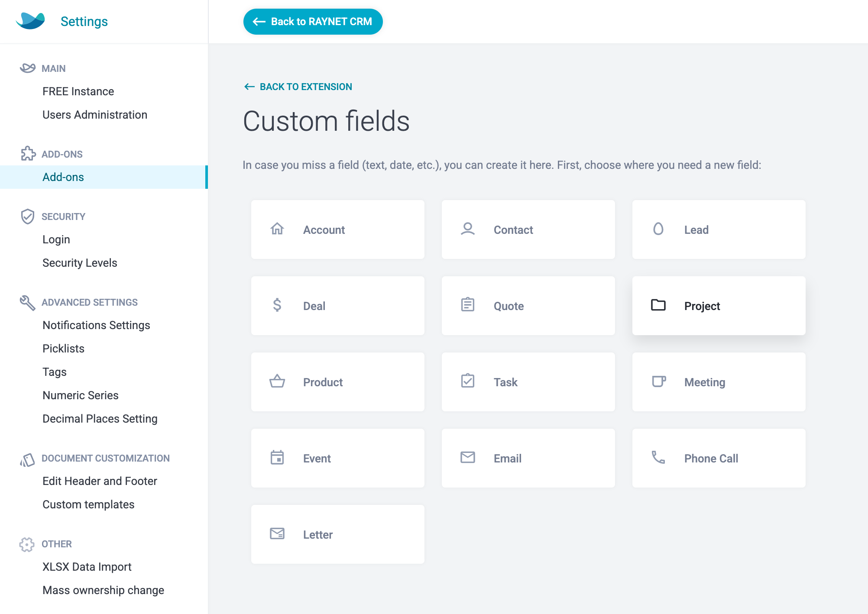Choose the Quote card label

pos(509,306)
